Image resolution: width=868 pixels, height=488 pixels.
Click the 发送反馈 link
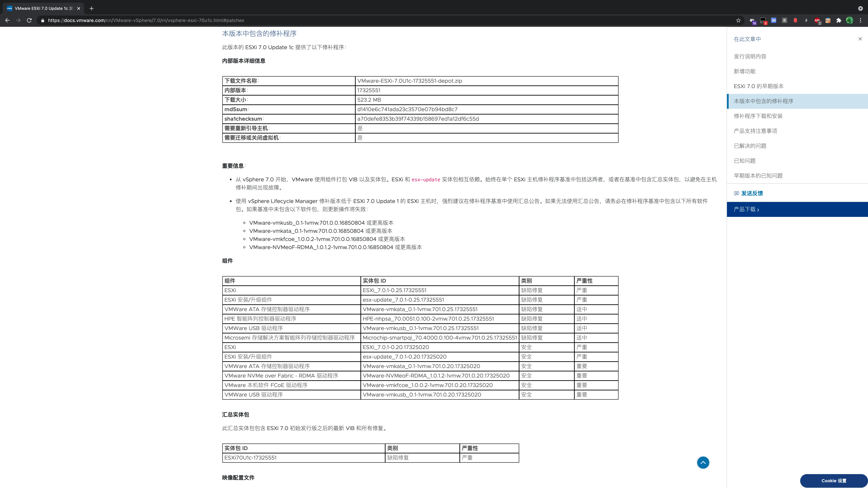tap(752, 193)
